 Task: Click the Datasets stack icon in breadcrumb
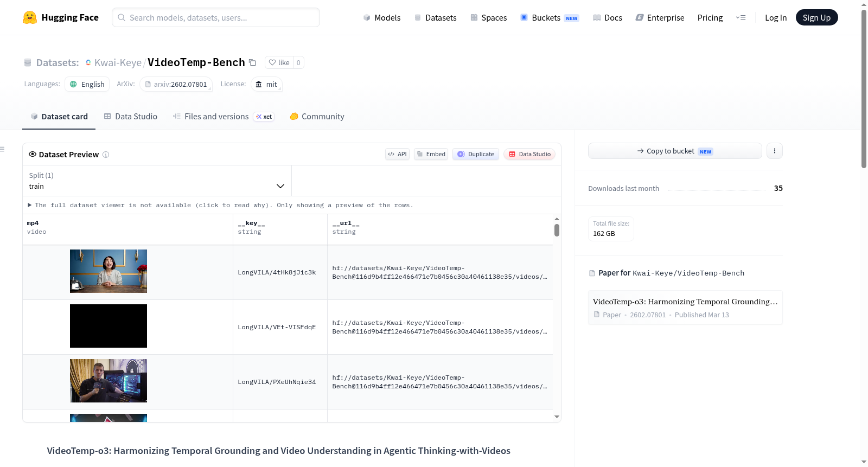tap(28, 62)
